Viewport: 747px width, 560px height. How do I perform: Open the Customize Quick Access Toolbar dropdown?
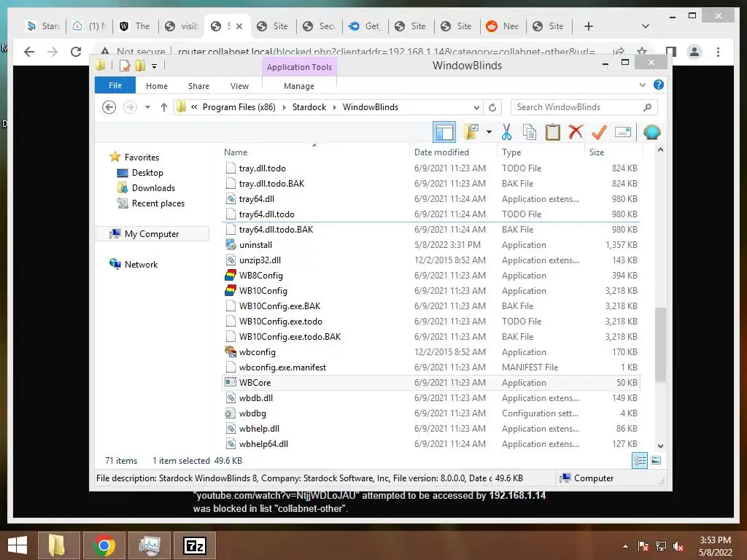point(155,66)
